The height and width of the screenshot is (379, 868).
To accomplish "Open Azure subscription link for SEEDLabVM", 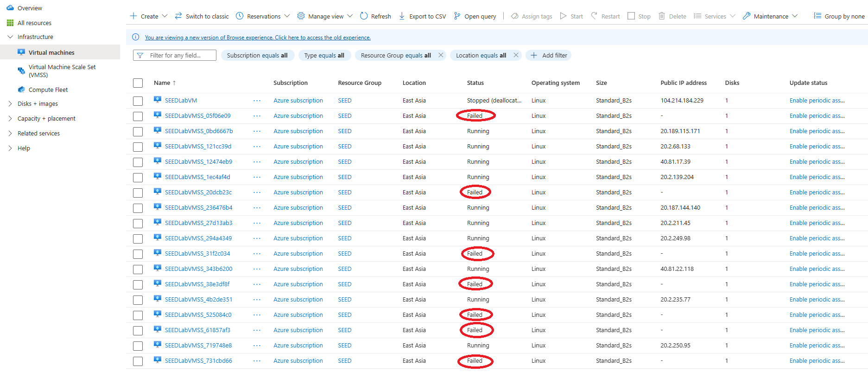I will point(298,101).
